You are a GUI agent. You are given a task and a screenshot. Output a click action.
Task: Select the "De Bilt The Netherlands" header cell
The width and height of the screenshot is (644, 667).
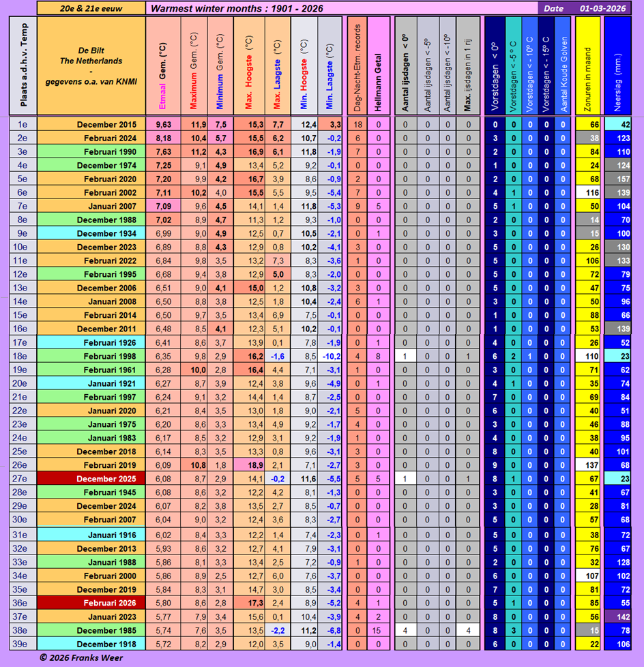[x=91, y=66]
